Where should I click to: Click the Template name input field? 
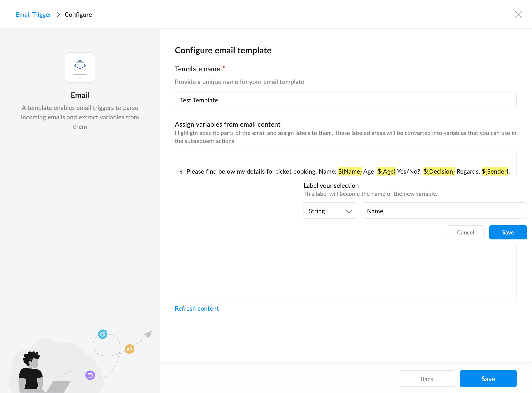click(346, 100)
